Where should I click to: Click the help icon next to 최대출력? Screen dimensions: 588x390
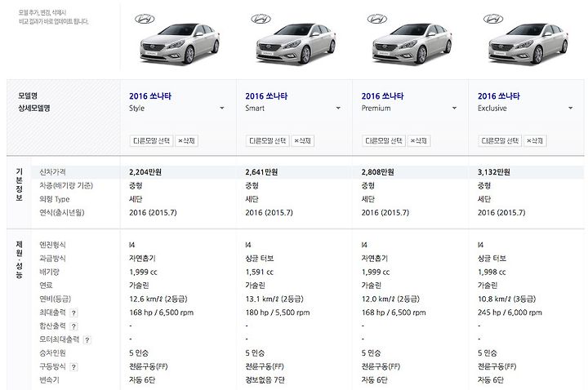click(x=73, y=312)
